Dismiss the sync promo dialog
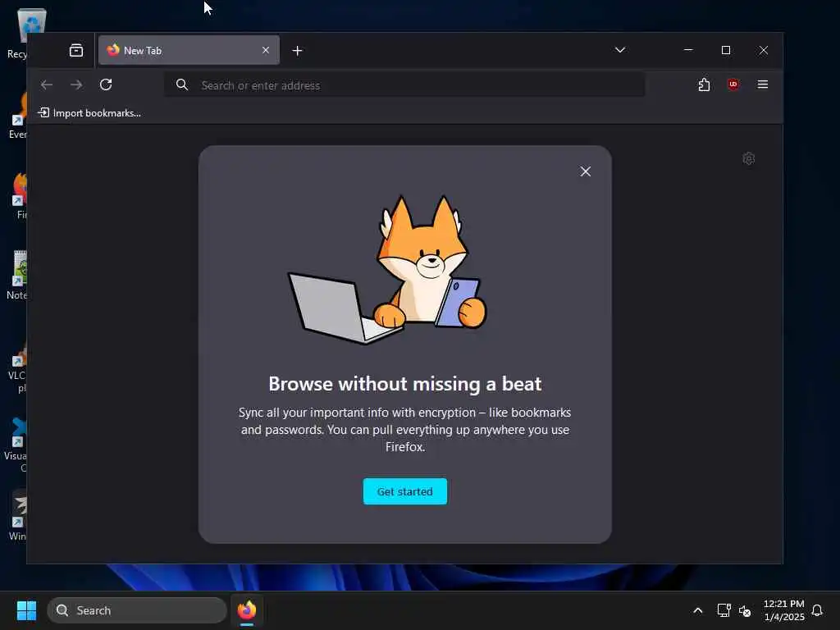Viewport: 840px width, 630px height. [586, 171]
